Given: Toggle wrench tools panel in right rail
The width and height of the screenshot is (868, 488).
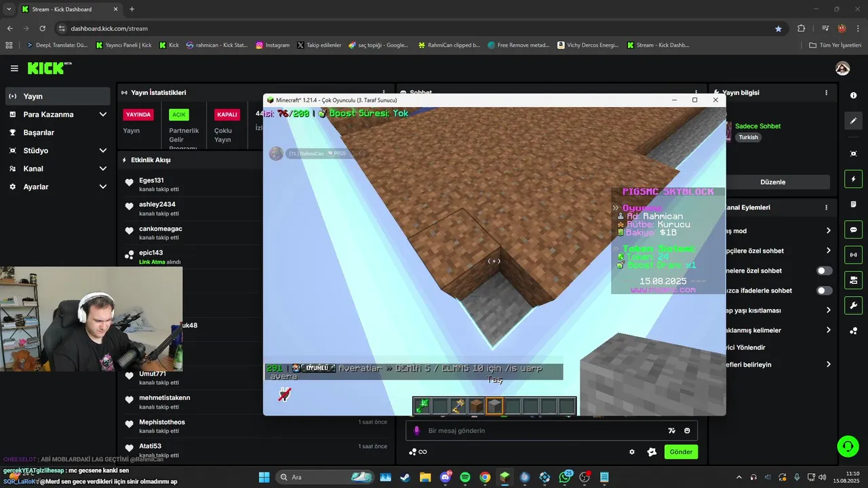Looking at the screenshot, I should point(853,305).
